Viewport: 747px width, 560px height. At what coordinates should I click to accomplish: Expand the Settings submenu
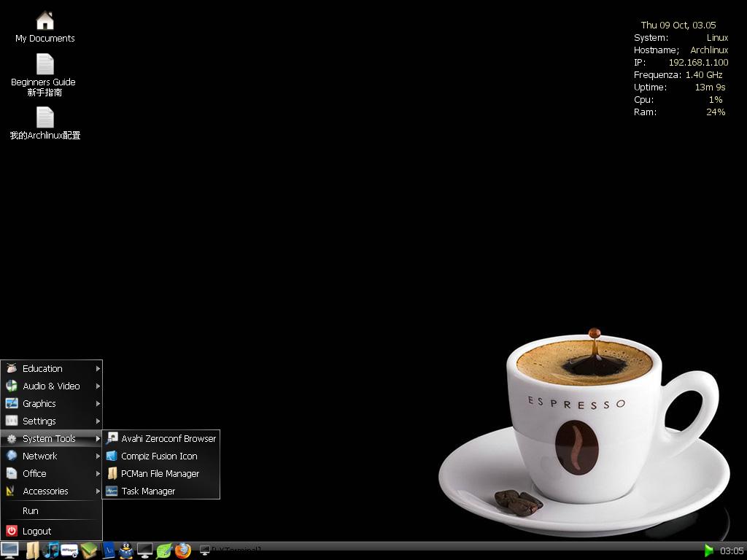[52, 421]
